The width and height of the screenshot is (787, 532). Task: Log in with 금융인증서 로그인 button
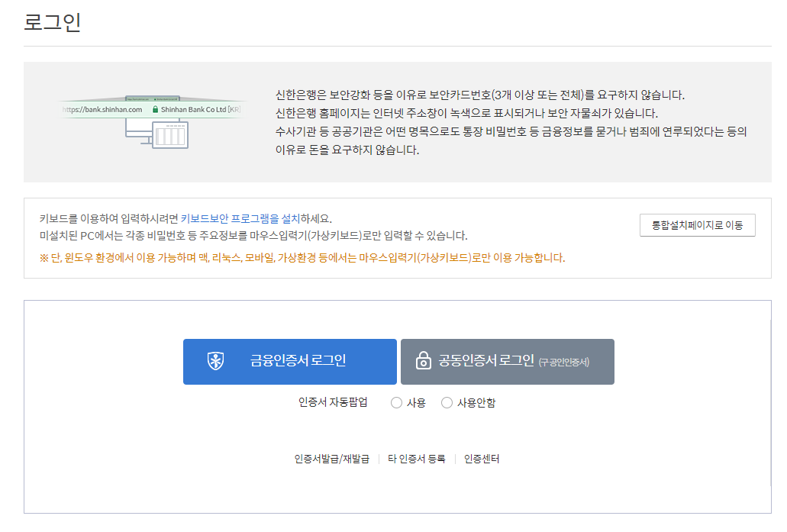click(x=289, y=361)
